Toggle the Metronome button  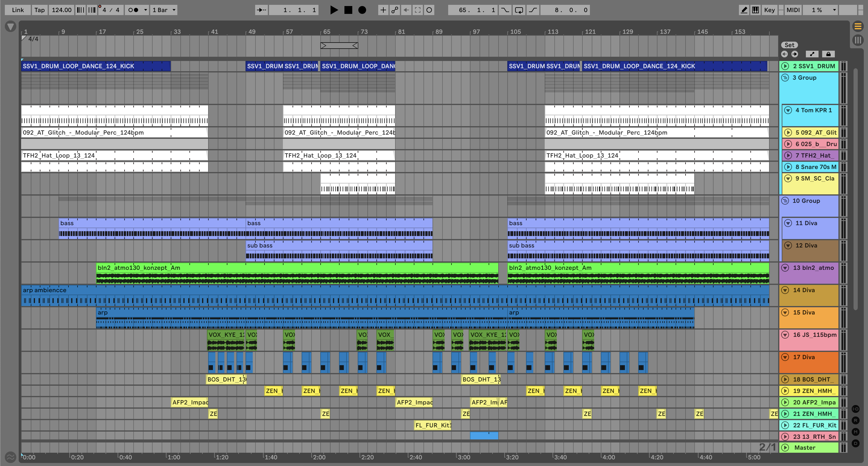pyautogui.click(x=133, y=10)
